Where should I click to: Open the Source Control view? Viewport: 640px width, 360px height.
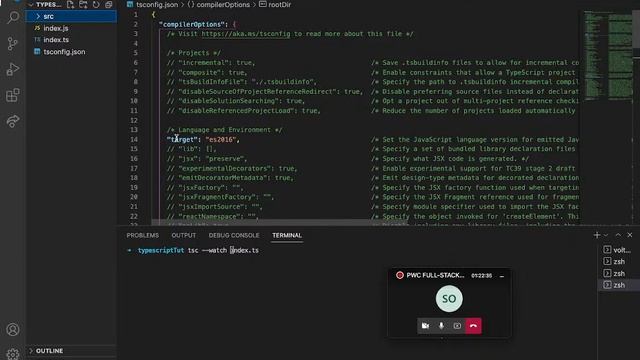(13, 43)
